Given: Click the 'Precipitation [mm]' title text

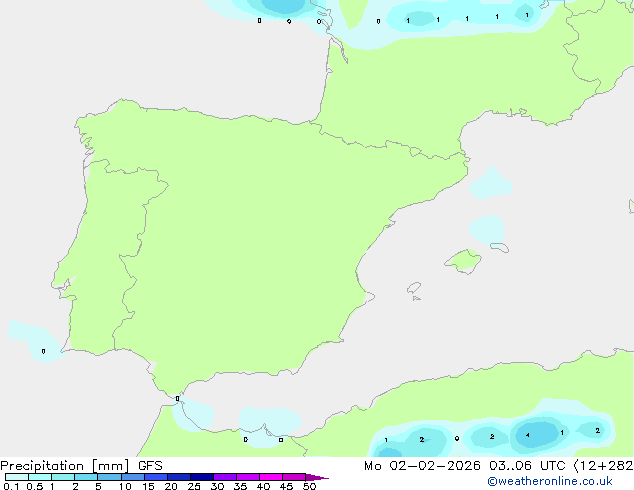Looking at the screenshot, I should tap(64, 466).
